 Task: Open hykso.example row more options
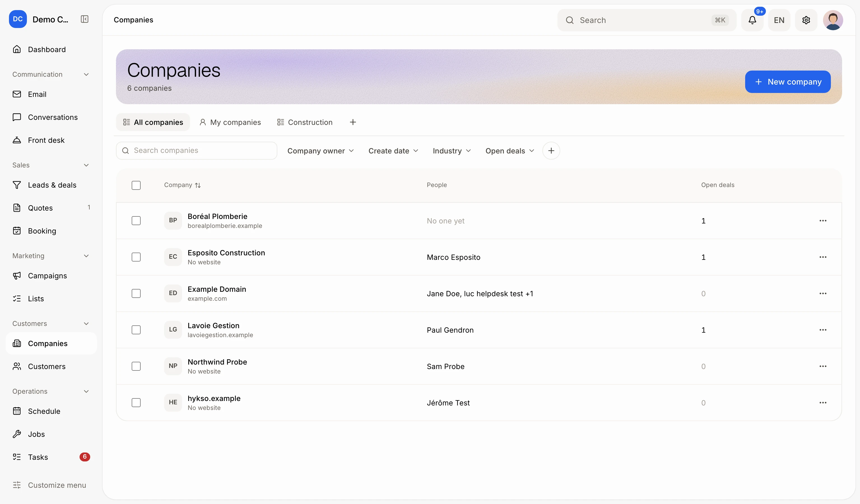823,403
